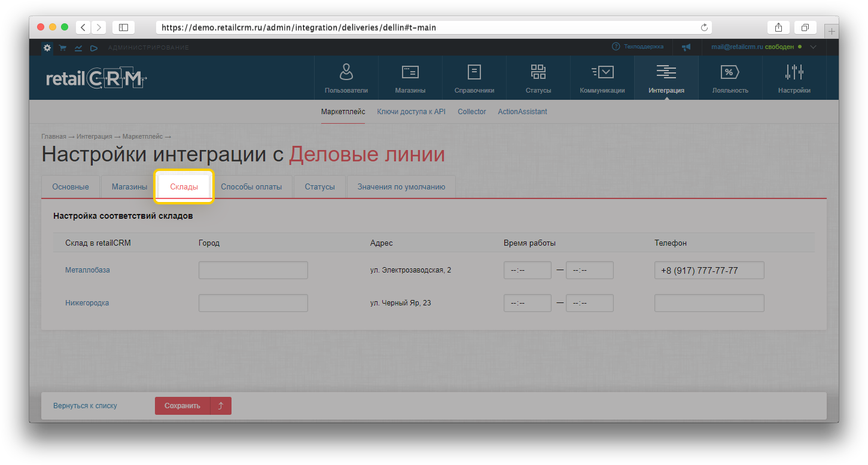Screen dimensions: 868x465
Task: Open the Справочники section
Action: click(474, 78)
